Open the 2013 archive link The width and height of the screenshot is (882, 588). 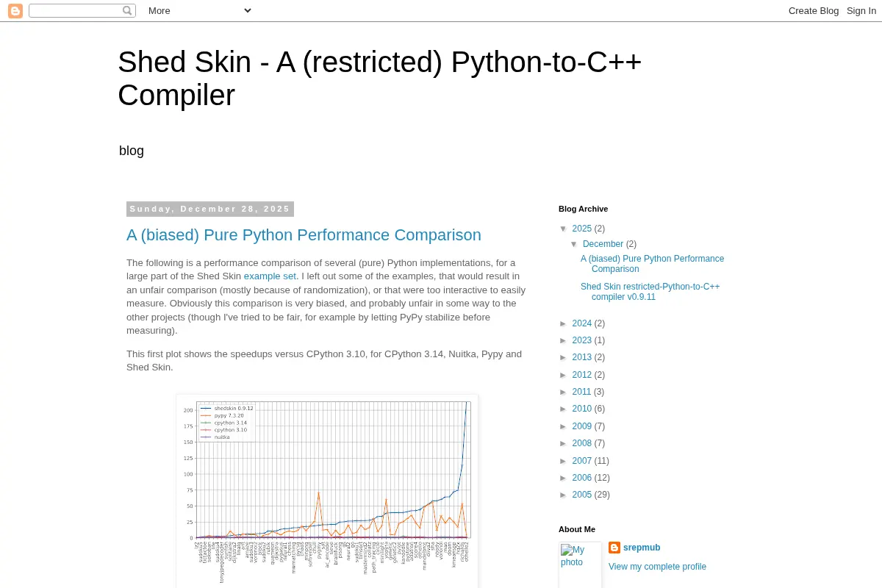click(x=582, y=357)
